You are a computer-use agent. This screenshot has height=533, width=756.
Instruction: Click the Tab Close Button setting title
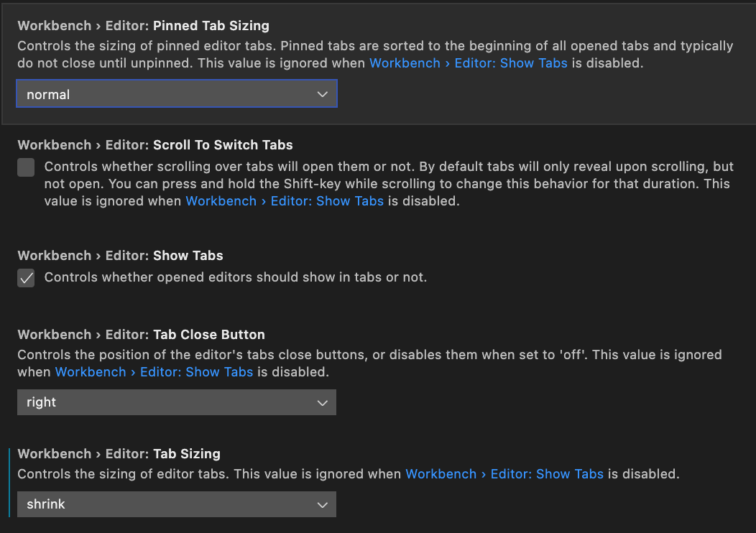click(141, 335)
